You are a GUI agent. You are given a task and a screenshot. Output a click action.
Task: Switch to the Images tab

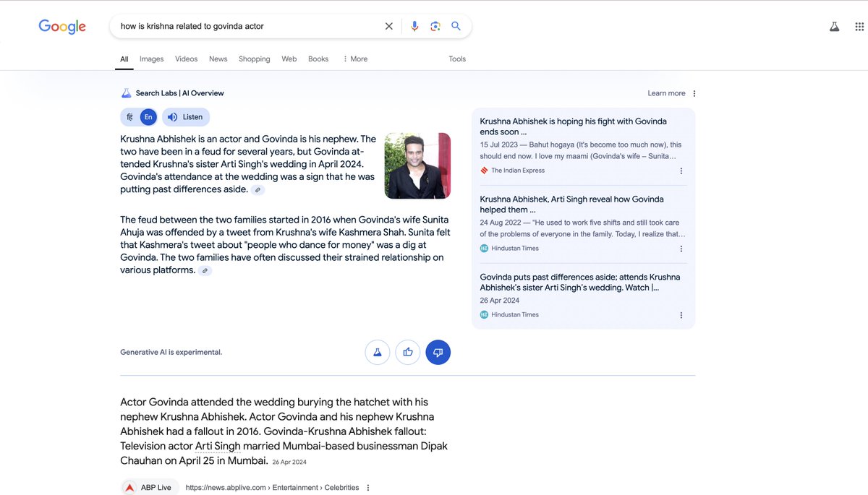152,59
